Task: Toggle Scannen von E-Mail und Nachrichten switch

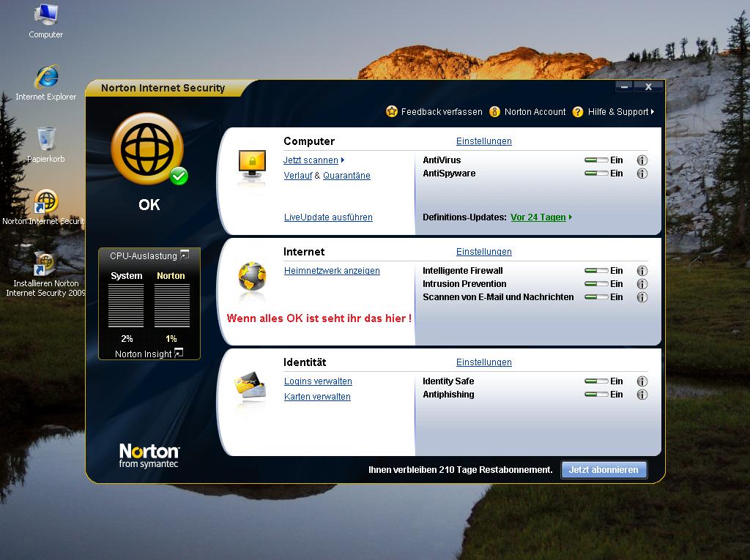Action: pos(596,297)
